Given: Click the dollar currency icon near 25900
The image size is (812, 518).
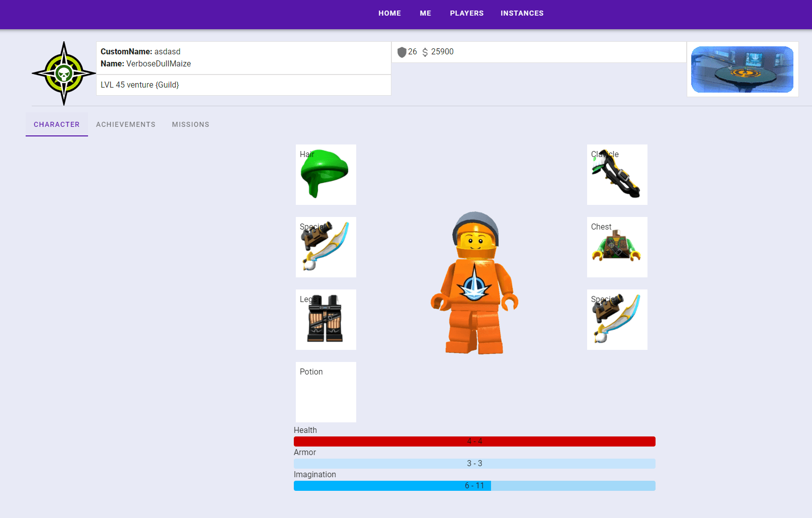Looking at the screenshot, I should click(425, 52).
